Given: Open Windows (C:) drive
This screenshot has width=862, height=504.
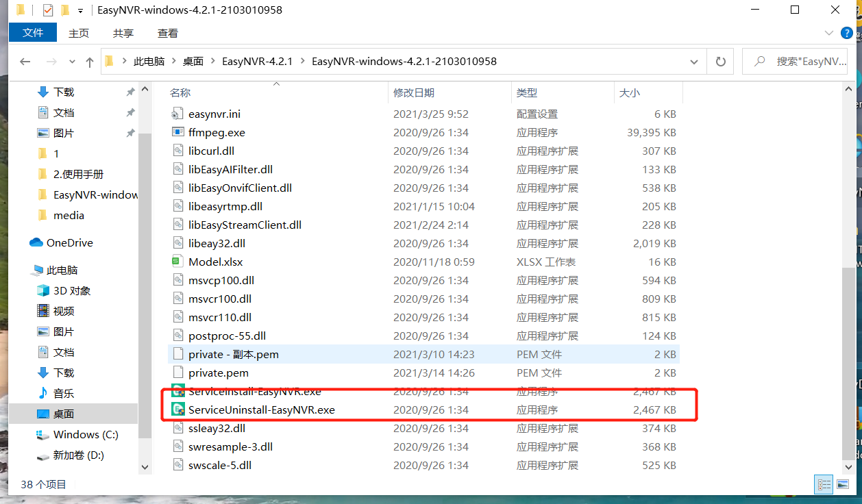Looking at the screenshot, I should [86, 434].
